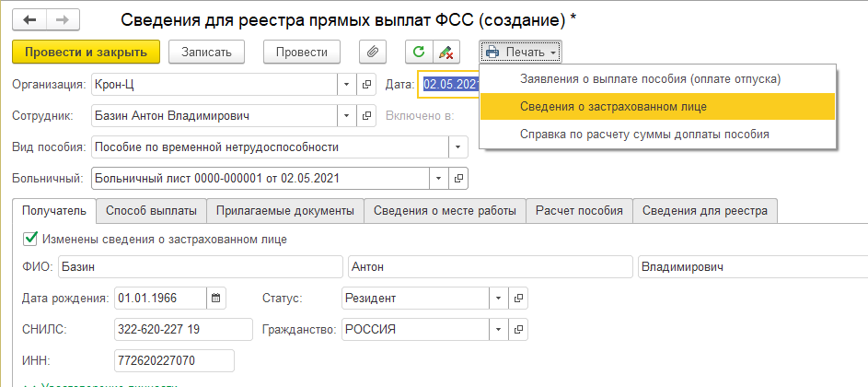Screen dimensions: 868x387
Task: Click the edit-with-red-cross icon
Action: 445,53
